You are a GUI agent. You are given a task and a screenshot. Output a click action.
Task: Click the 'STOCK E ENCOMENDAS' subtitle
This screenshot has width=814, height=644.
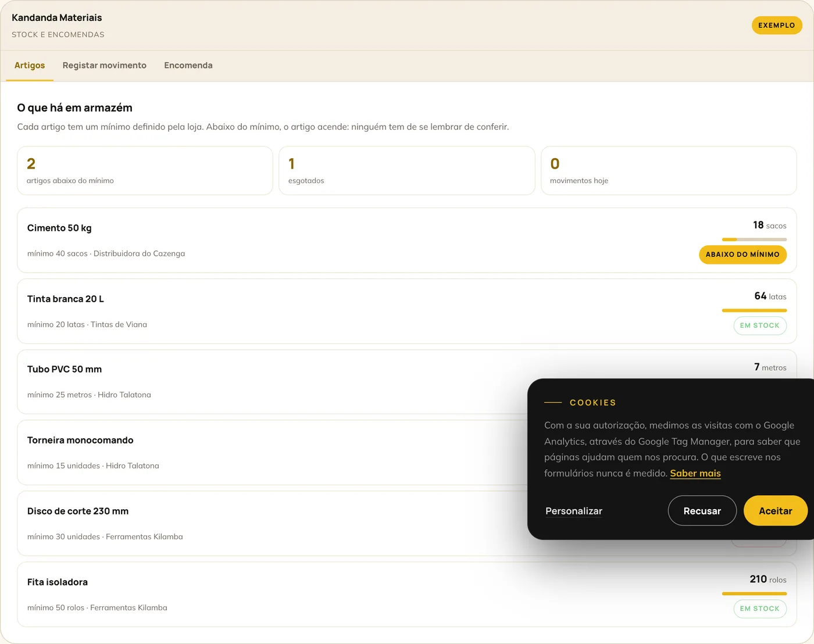point(58,34)
